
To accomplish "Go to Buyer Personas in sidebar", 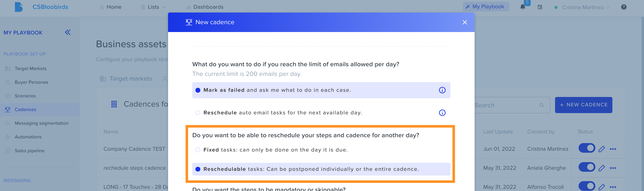I will click(x=31, y=82).
